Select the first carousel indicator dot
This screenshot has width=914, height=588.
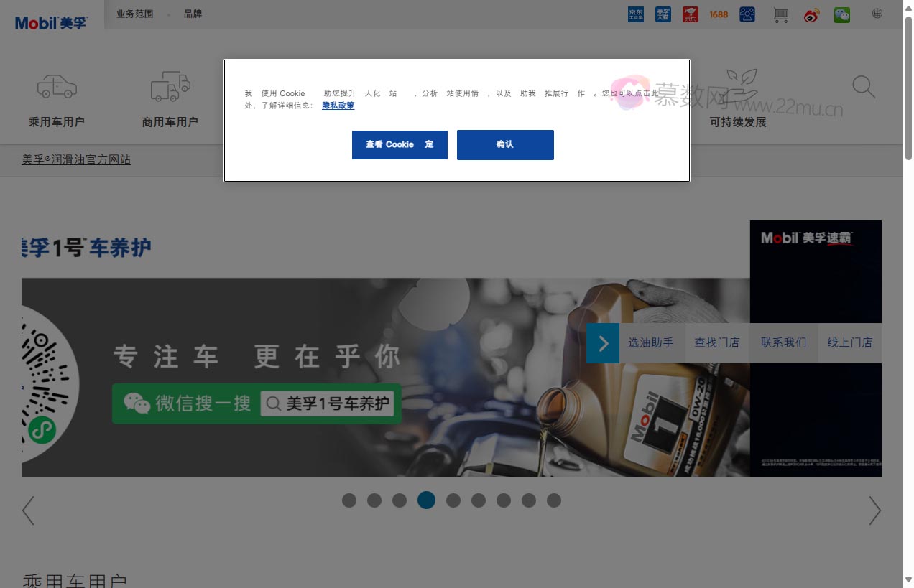tap(349, 500)
